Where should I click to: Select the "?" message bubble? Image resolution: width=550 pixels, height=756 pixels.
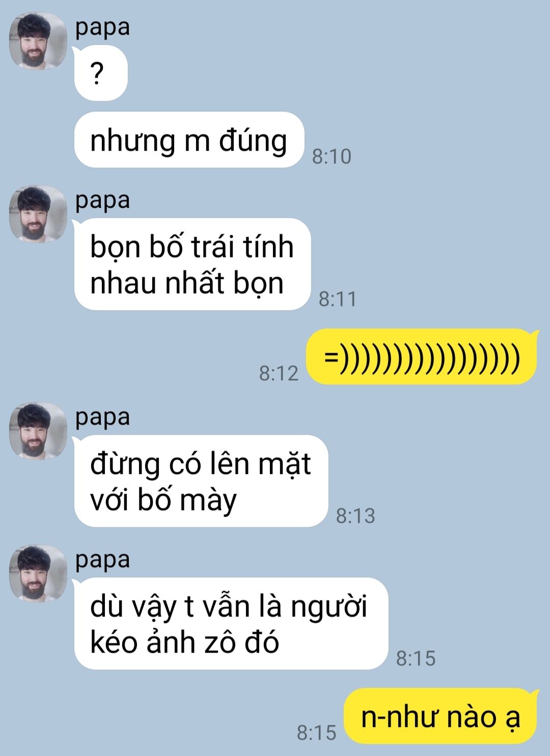(101, 73)
